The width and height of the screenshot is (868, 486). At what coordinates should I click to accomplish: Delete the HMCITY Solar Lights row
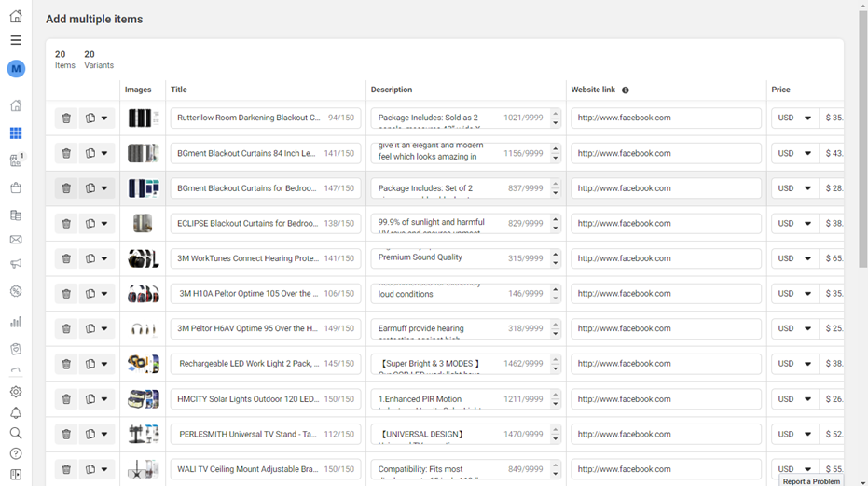(66, 399)
